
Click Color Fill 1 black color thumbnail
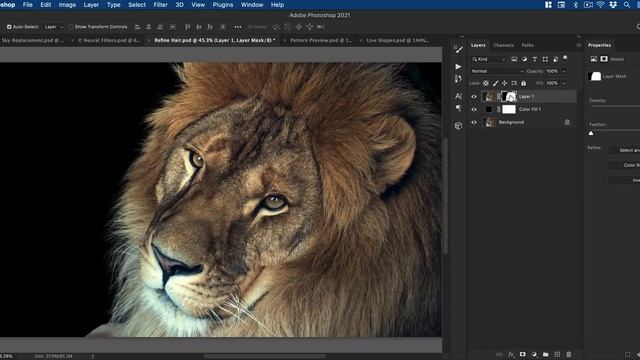(x=489, y=109)
